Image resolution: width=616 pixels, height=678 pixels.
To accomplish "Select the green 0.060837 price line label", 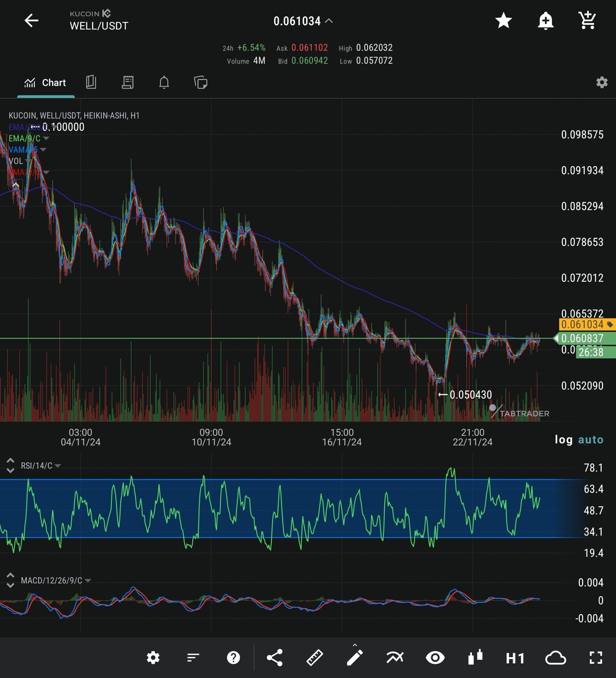I will click(584, 338).
